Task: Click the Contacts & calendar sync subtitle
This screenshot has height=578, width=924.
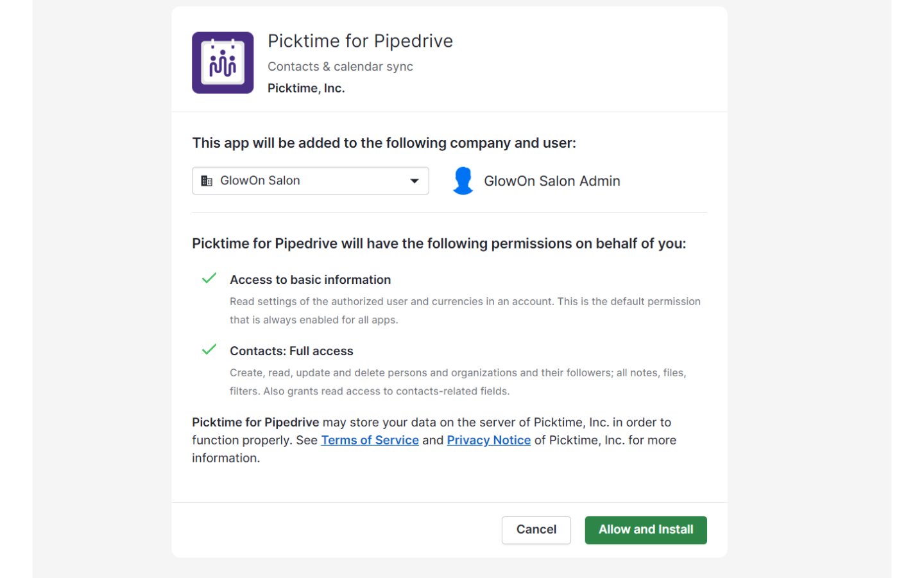Action: (x=340, y=66)
